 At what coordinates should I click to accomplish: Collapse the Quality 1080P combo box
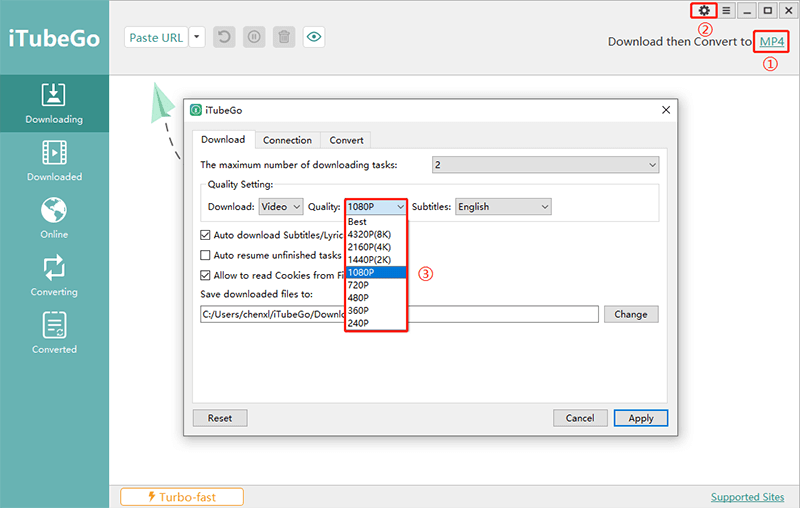[376, 207]
